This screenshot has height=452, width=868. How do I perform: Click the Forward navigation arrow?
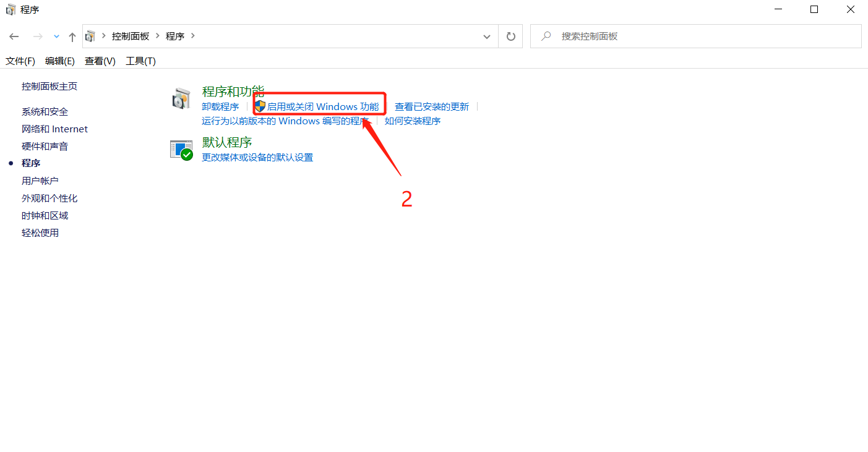pyautogui.click(x=38, y=36)
